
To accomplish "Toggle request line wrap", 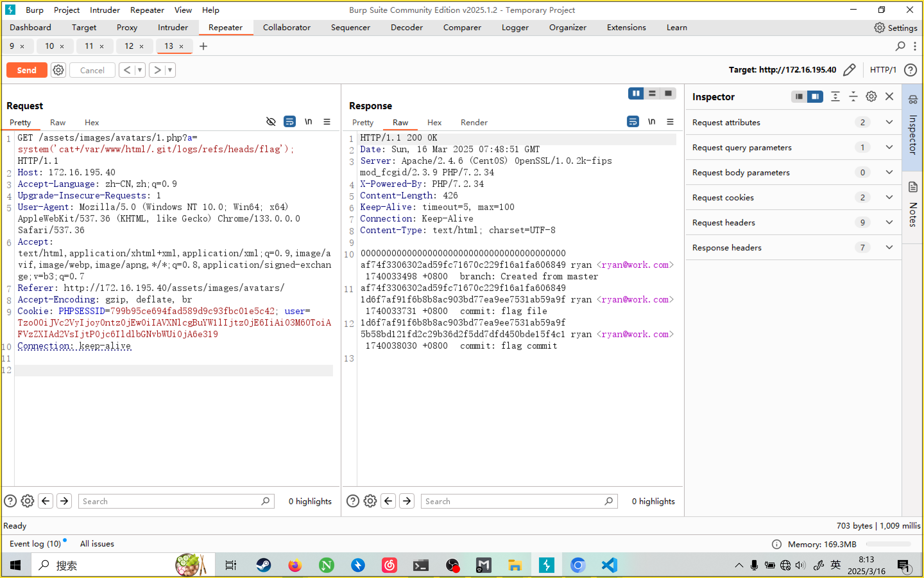I will click(290, 122).
